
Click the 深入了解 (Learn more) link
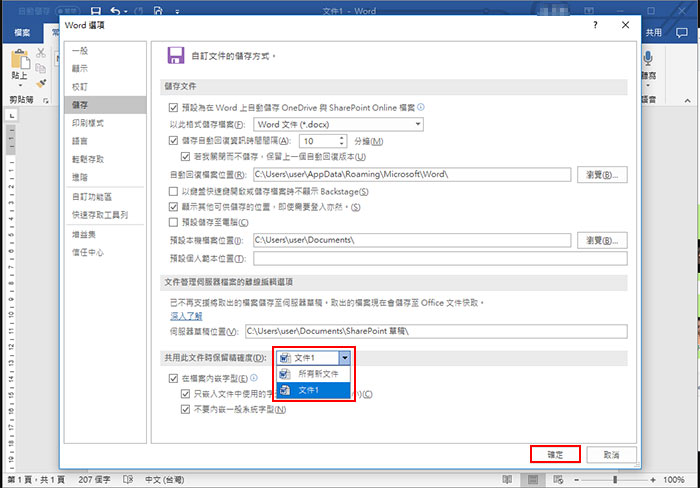click(186, 316)
